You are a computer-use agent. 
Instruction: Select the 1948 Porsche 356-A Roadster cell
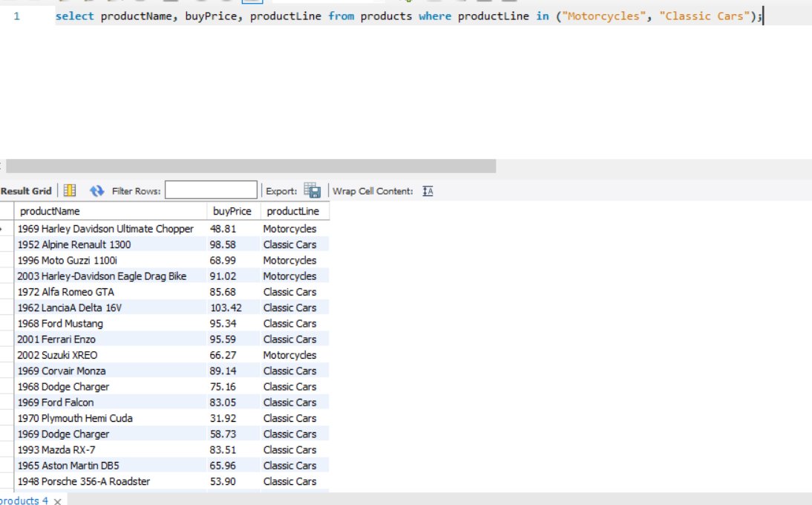click(x=111, y=481)
